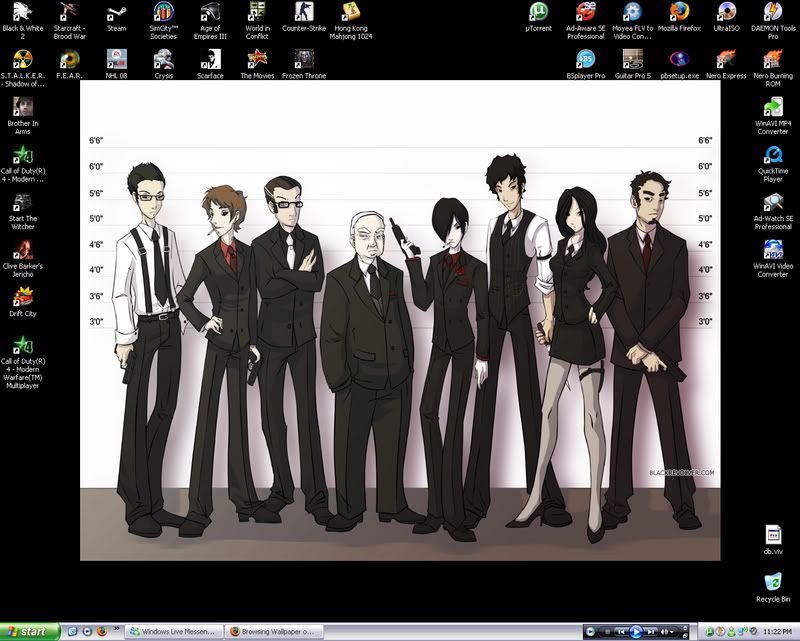Click Call of Duty 4 - Modern shortcut

pyautogui.click(x=22, y=163)
